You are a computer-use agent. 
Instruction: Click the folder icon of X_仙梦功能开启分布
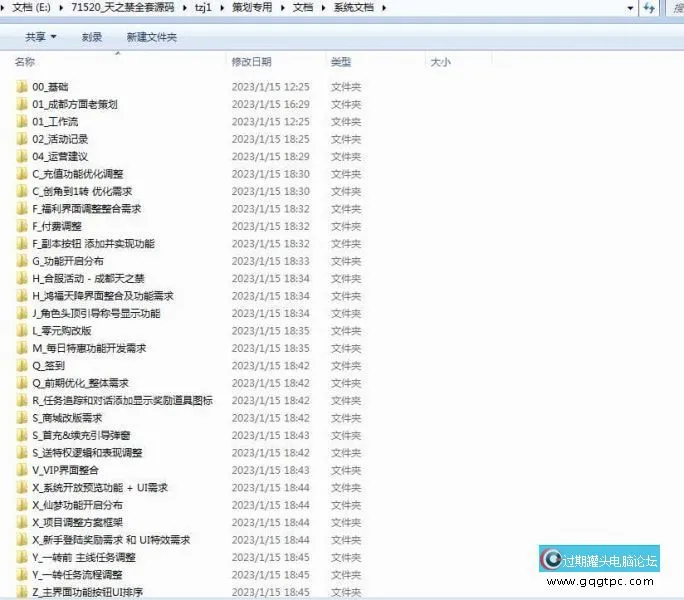coord(22,505)
